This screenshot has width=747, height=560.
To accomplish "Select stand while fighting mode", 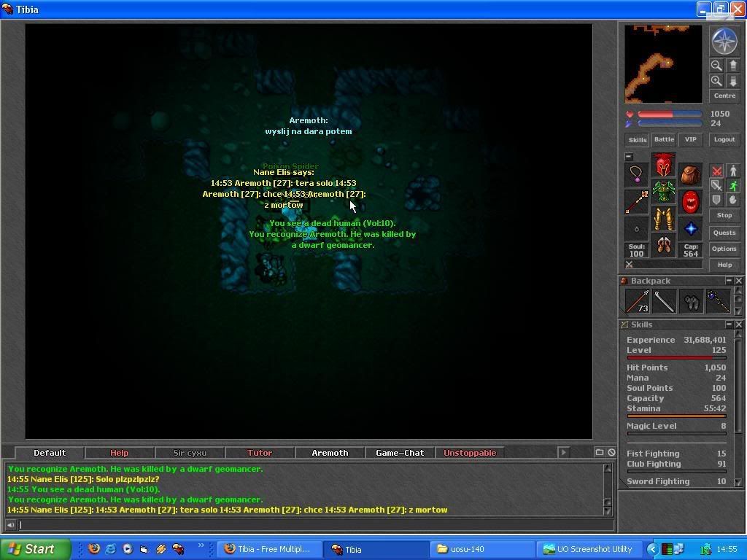I will (732, 171).
